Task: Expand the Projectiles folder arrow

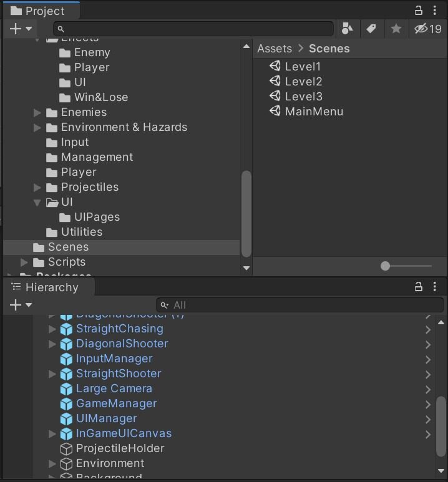Action: point(37,187)
